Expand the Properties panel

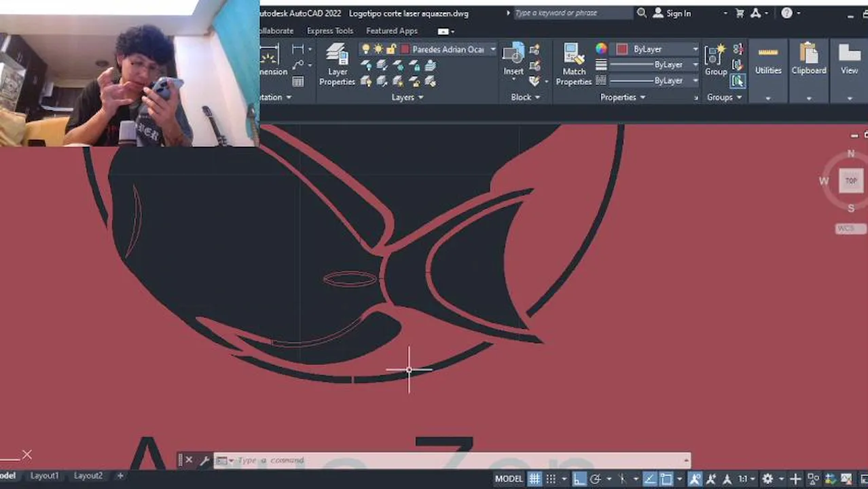tap(623, 97)
